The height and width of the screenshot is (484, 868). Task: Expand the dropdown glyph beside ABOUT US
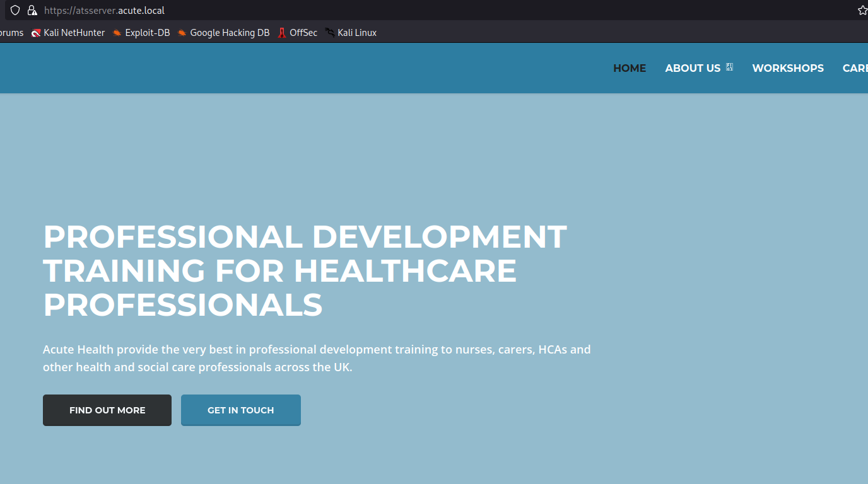pos(729,67)
